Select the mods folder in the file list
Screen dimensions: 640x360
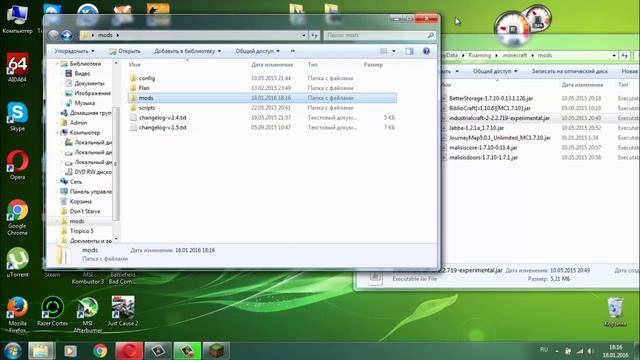point(262,98)
